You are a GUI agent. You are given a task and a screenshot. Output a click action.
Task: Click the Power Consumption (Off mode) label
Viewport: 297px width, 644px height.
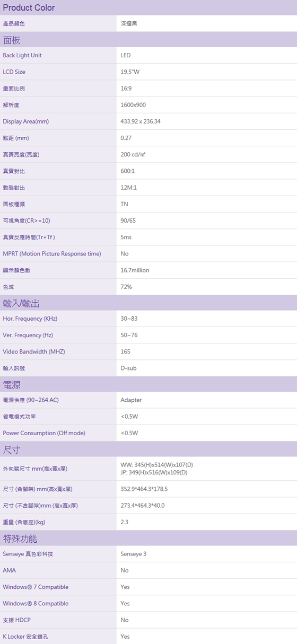pos(44,433)
